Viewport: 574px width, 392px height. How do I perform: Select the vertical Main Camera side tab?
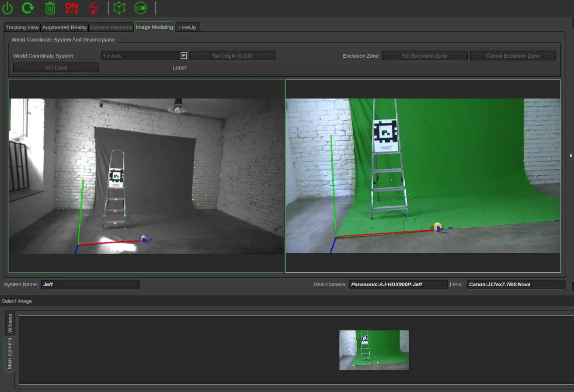click(10, 353)
